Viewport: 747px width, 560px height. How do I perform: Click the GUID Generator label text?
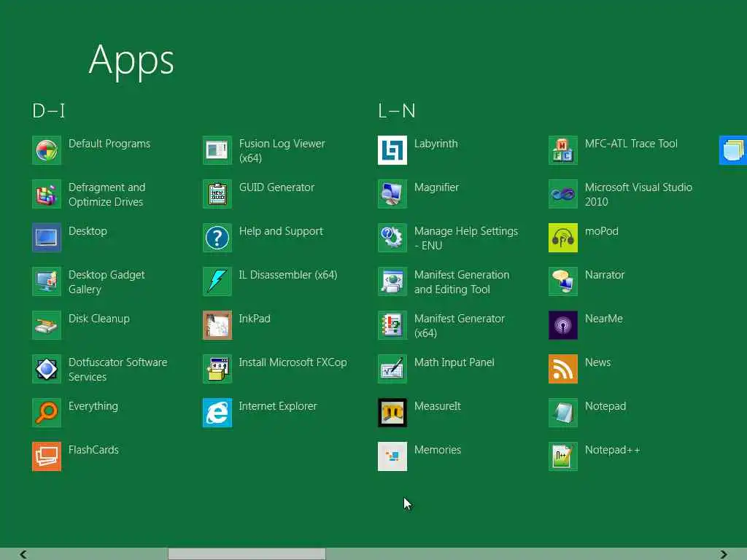[276, 187]
